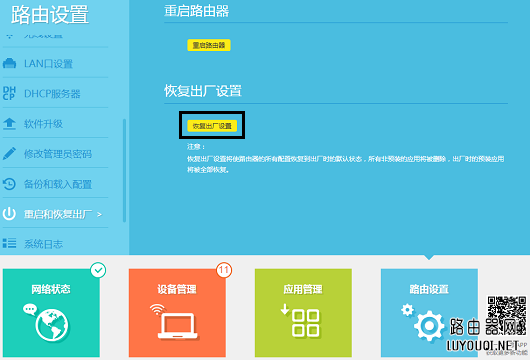This screenshot has height=360, width=530.
Task: Click the backup and load config clock icon
Action: click(9, 184)
